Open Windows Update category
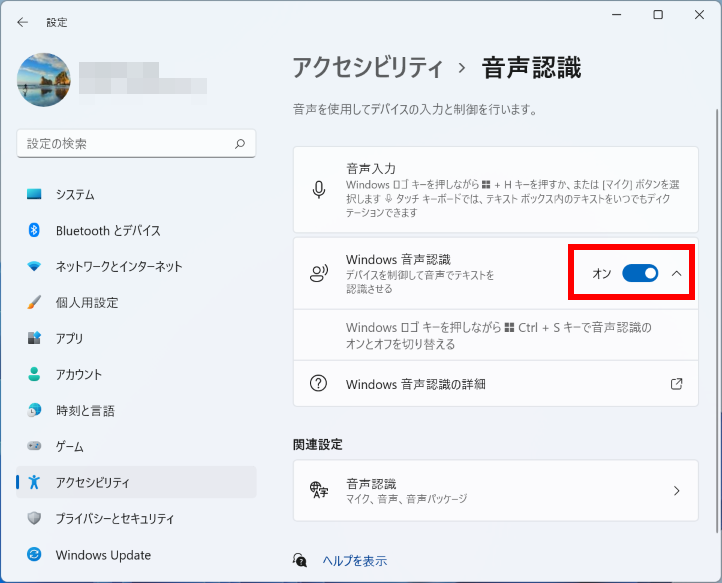The image size is (722, 583). [136, 555]
